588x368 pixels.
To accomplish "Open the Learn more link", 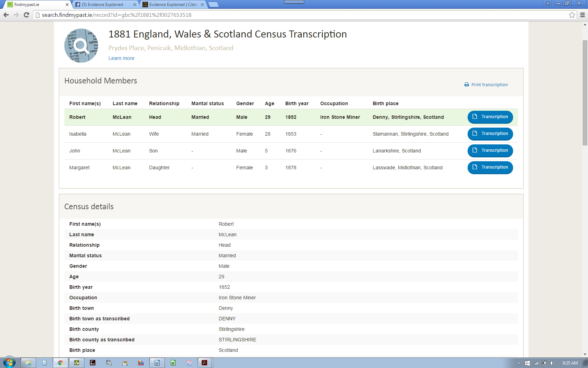I will pyautogui.click(x=121, y=58).
